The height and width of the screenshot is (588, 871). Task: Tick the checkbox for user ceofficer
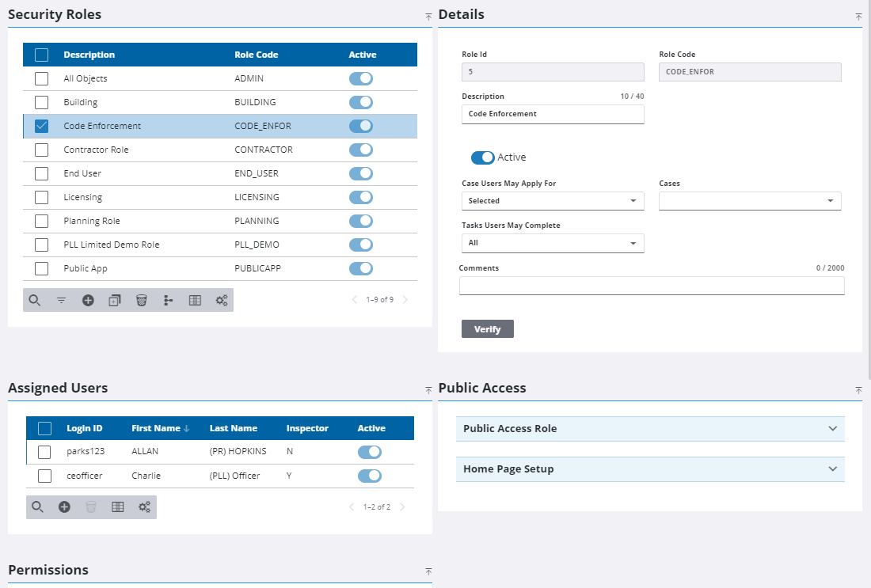tap(45, 476)
